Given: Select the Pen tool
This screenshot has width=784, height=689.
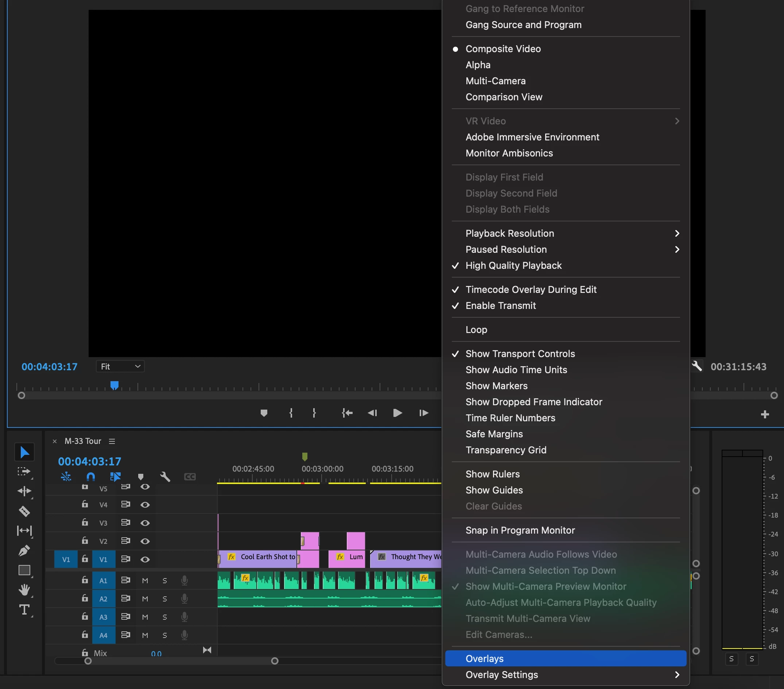Looking at the screenshot, I should tap(24, 550).
